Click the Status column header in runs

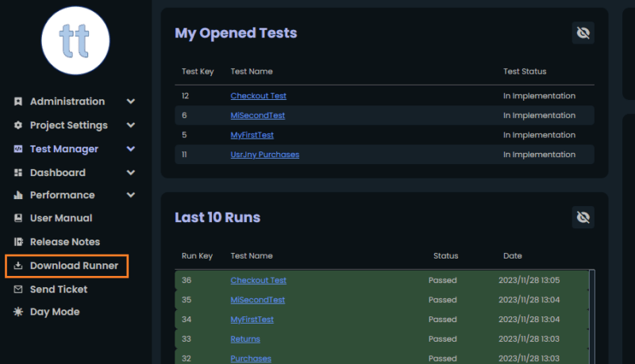pyautogui.click(x=446, y=256)
